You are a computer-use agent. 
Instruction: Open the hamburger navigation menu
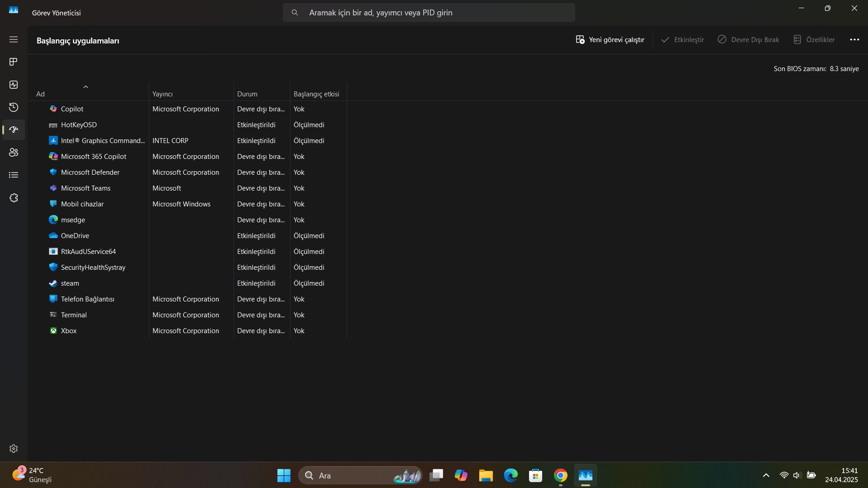click(14, 39)
